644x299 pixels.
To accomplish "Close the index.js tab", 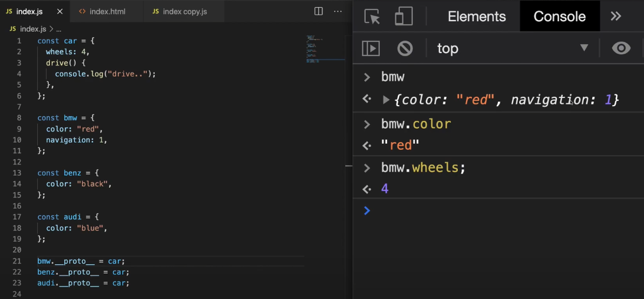I will (60, 12).
